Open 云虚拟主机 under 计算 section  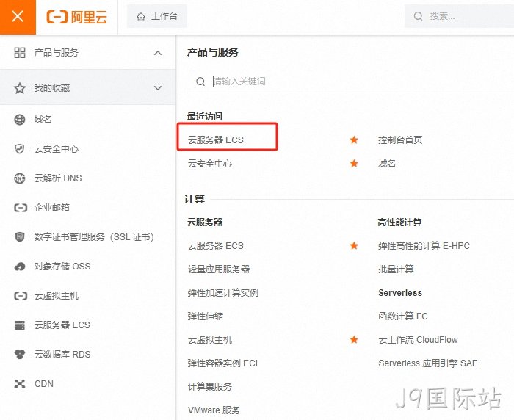click(x=210, y=340)
